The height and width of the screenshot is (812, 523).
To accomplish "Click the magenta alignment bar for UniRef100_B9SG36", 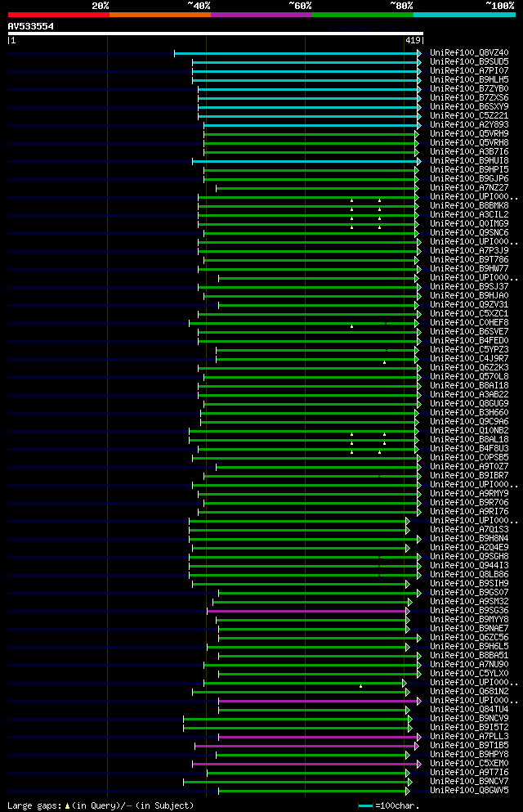I will pyautogui.click(x=308, y=611).
